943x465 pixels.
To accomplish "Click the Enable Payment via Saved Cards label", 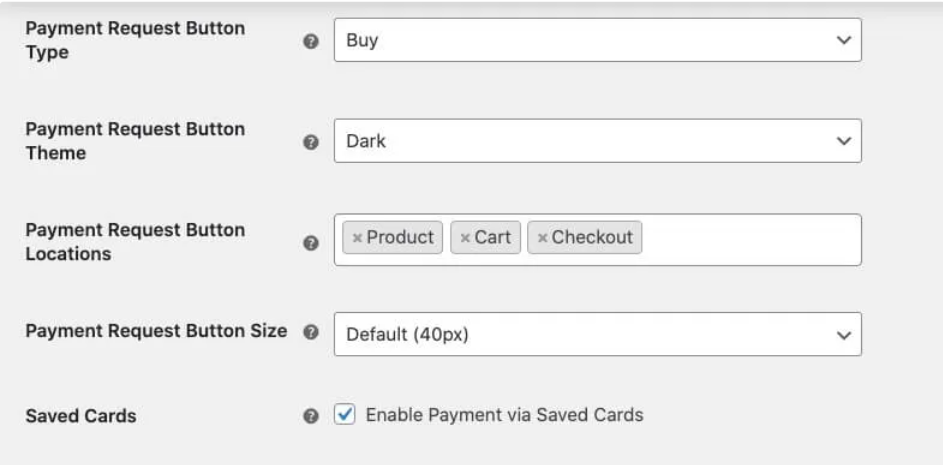I will [504, 414].
